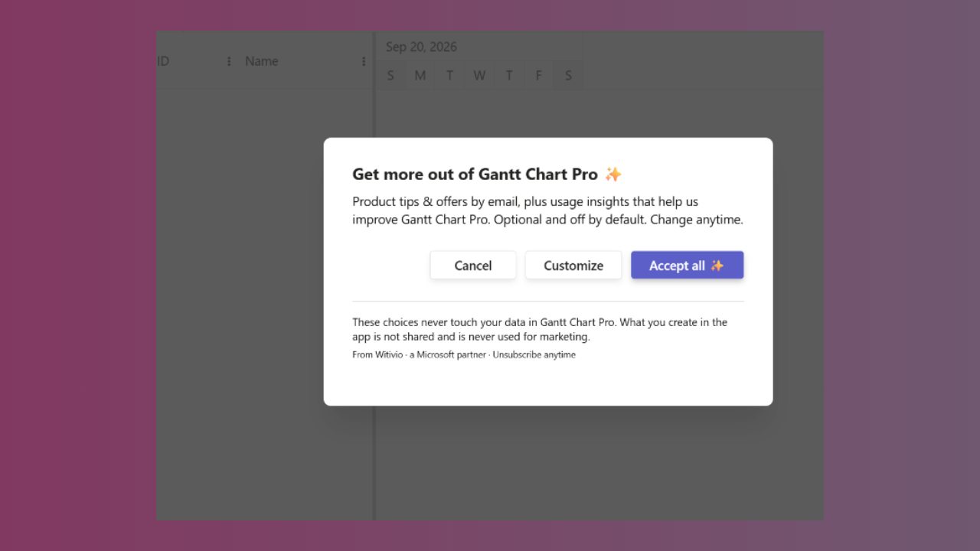
Task: Select the Name column header
Action: coord(262,61)
